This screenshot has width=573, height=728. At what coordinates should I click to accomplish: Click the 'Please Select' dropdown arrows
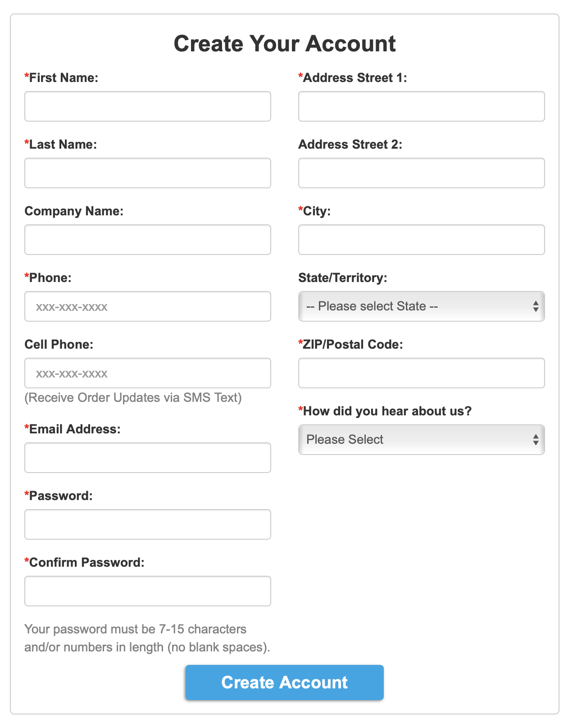[536, 440]
